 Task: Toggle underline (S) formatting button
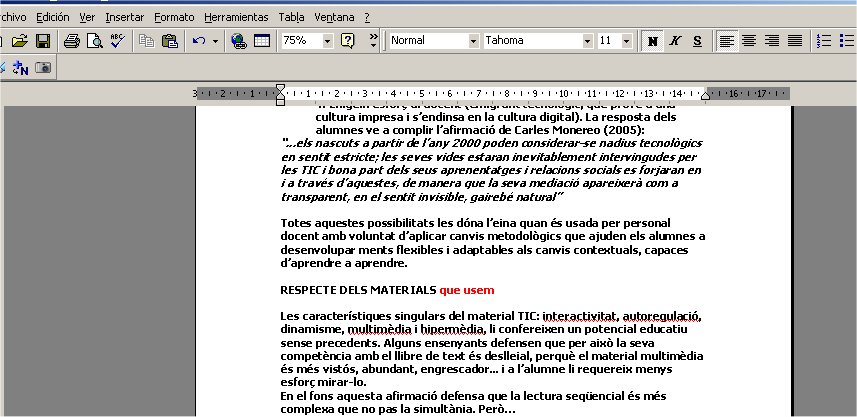697,41
